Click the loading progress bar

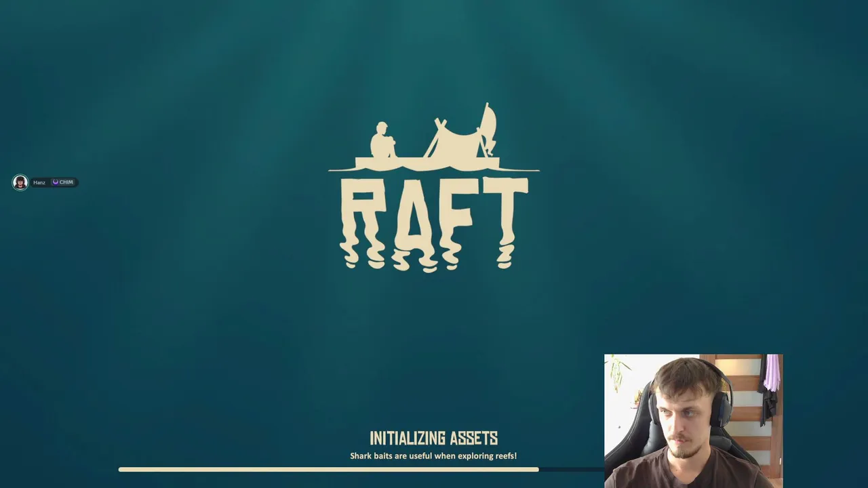click(361, 469)
